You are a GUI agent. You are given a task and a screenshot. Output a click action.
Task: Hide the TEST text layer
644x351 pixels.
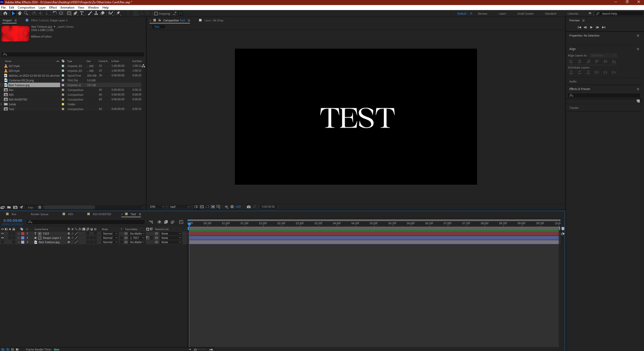pyautogui.click(x=3, y=234)
